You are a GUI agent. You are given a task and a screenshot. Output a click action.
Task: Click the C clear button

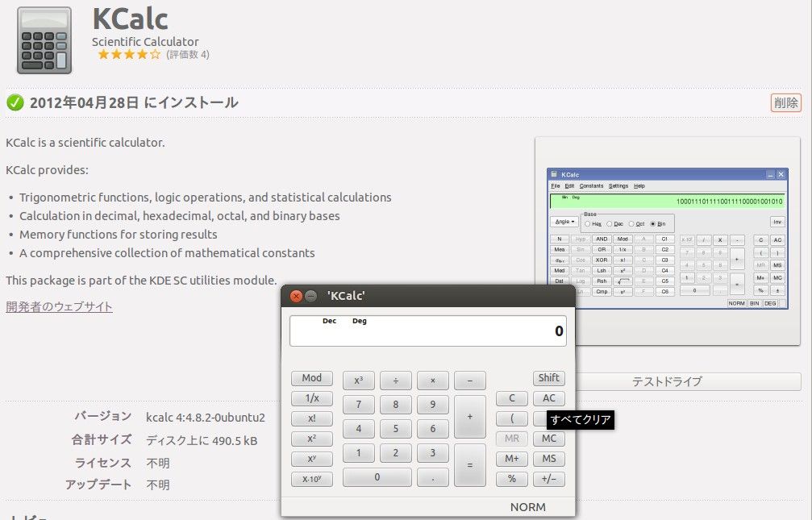pyautogui.click(x=512, y=398)
